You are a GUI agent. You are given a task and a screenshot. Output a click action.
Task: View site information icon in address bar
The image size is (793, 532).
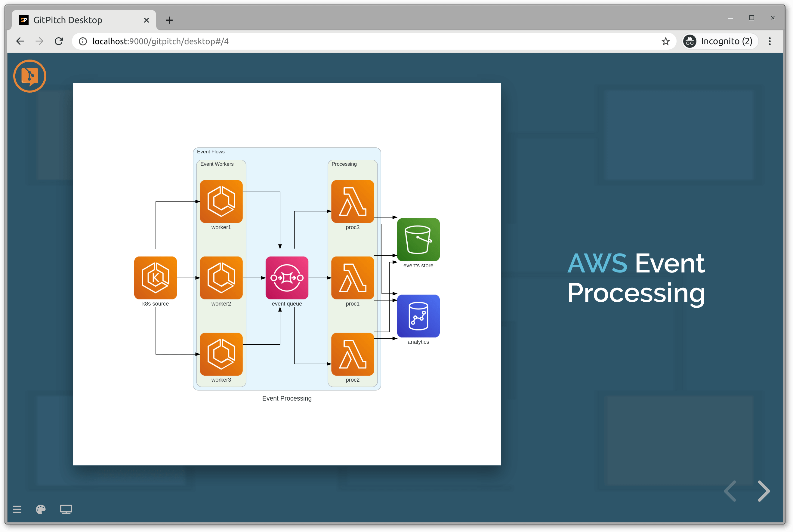click(83, 41)
